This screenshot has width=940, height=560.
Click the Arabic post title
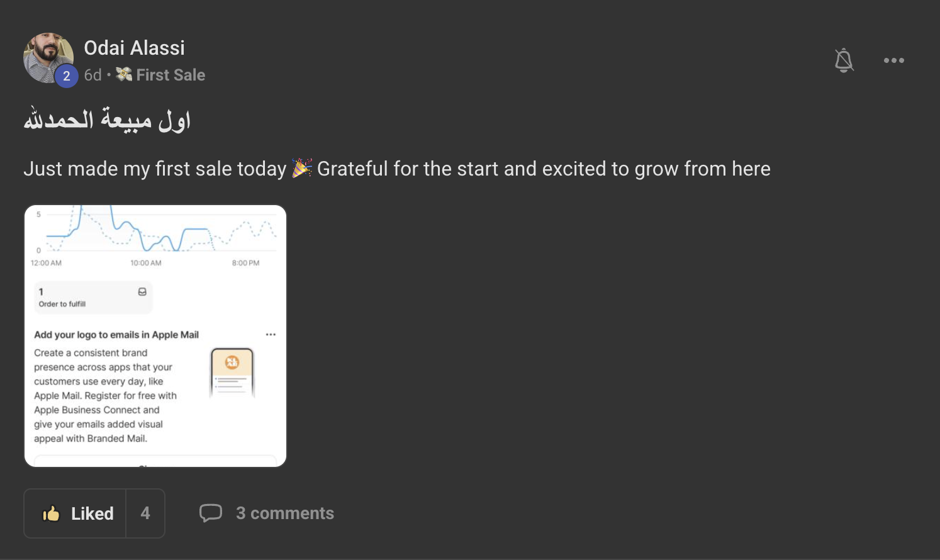pyautogui.click(x=107, y=120)
